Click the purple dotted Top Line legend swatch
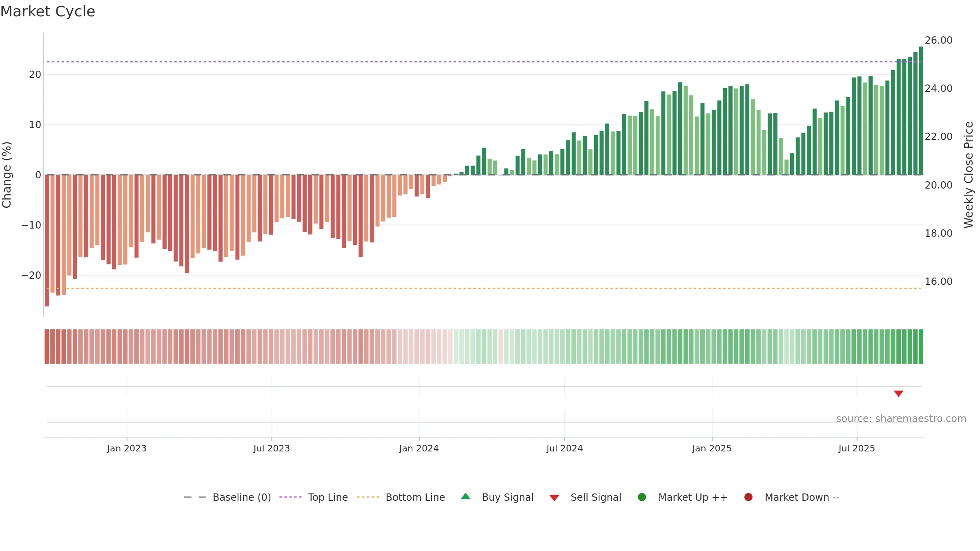The image size is (980, 551). [290, 497]
